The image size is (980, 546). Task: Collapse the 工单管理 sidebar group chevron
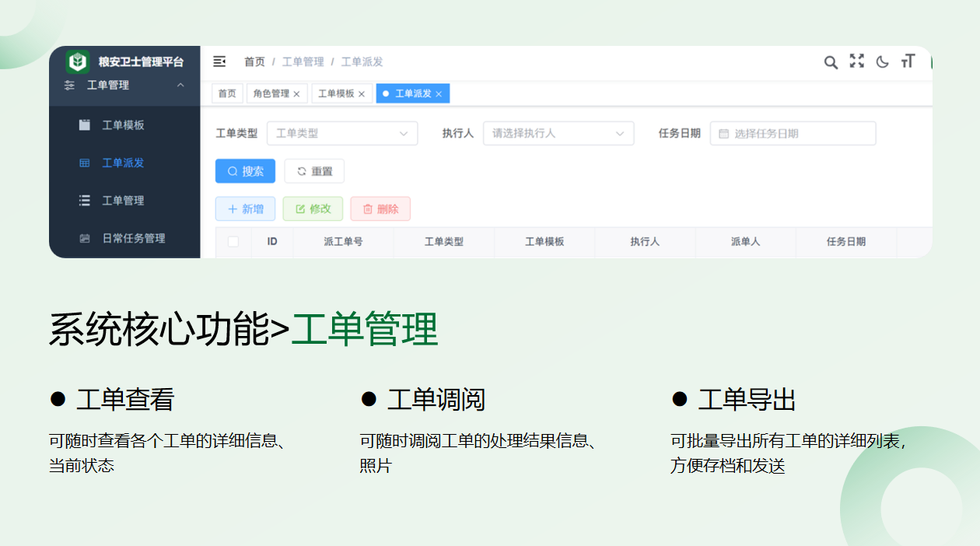(180, 85)
